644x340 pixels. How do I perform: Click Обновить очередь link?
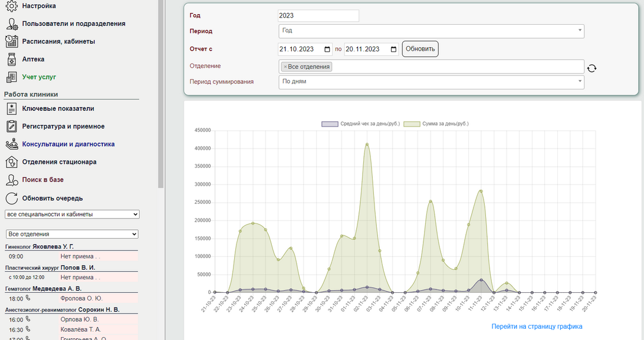(x=52, y=199)
